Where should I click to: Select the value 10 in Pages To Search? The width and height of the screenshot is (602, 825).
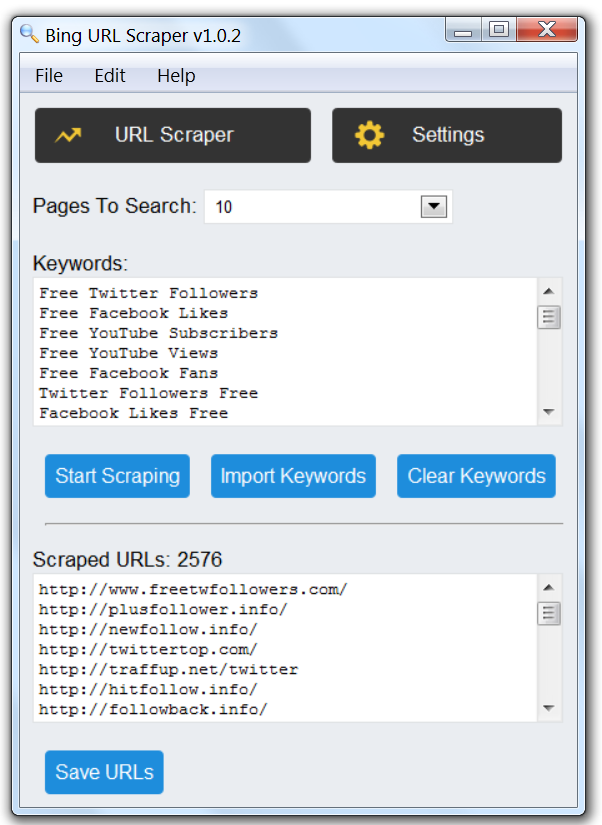click(x=300, y=206)
